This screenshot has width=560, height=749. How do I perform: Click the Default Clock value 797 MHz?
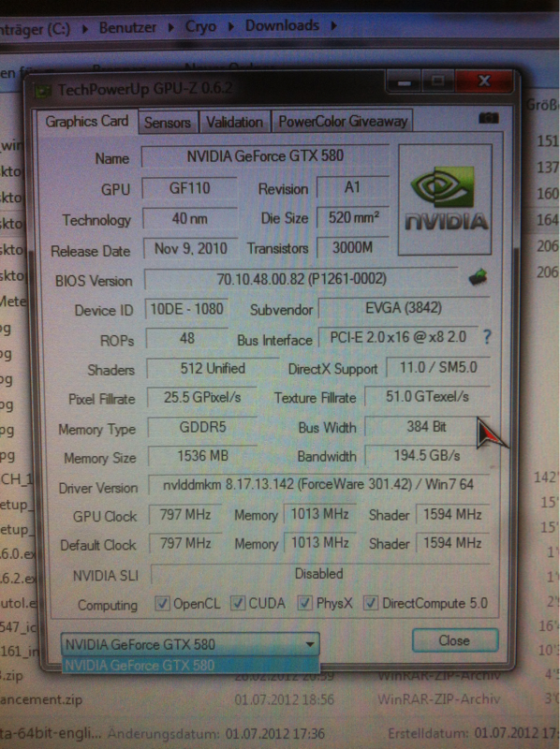pyautogui.click(x=185, y=544)
